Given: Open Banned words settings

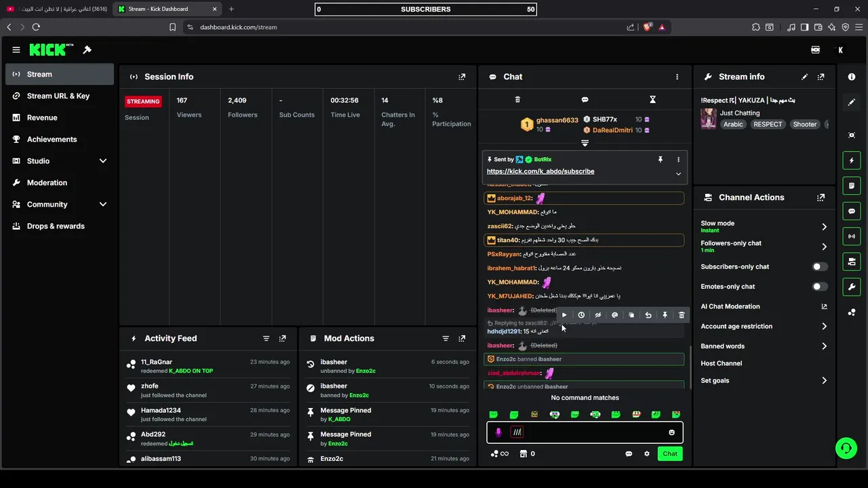Looking at the screenshot, I should pyautogui.click(x=764, y=346).
